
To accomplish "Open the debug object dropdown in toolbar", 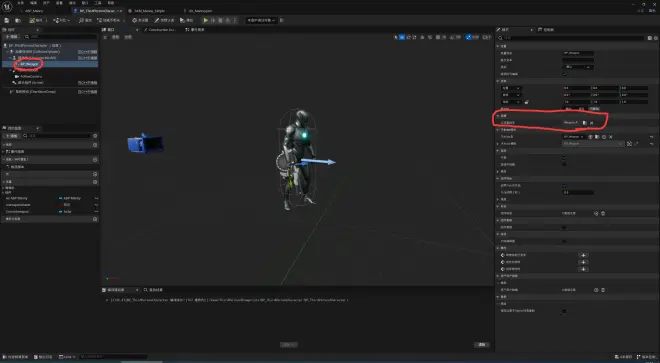I will (x=261, y=20).
